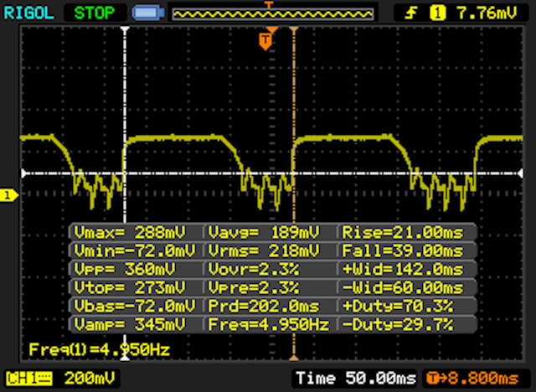Click the 7.76mV trigger level value
The image size is (536, 392).
pyautogui.click(x=487, y=13)
